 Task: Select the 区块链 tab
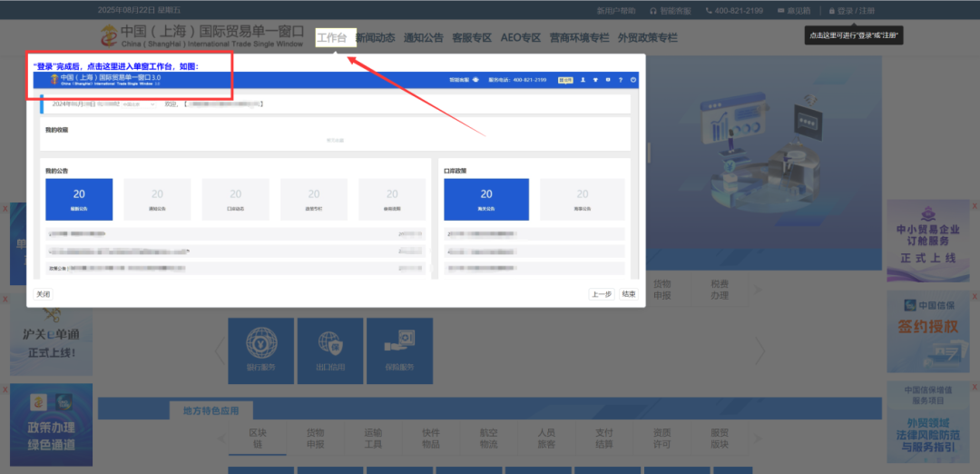click(x=258, y=438)
